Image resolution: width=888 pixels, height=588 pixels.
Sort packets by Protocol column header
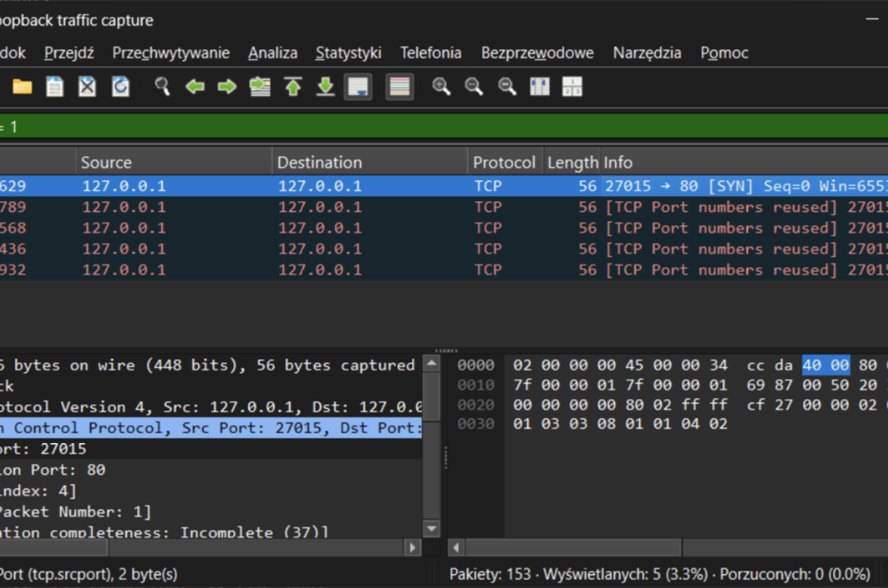click(x=503, y=162)
